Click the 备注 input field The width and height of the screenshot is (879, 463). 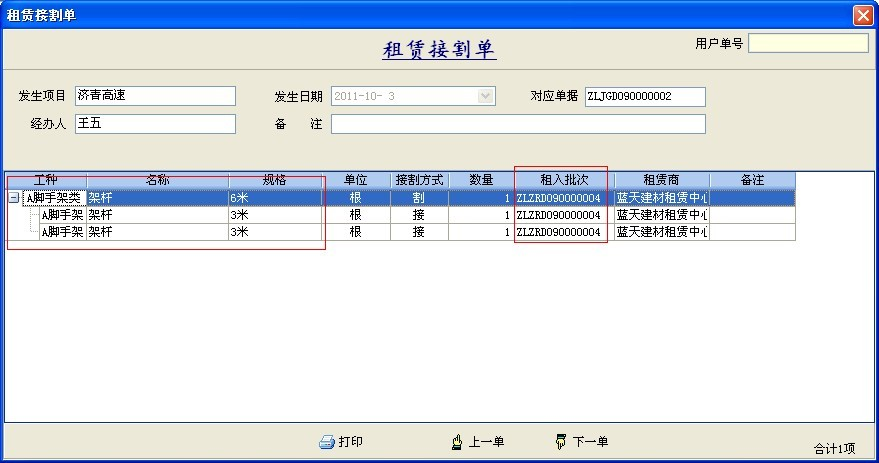click(518, 124)
